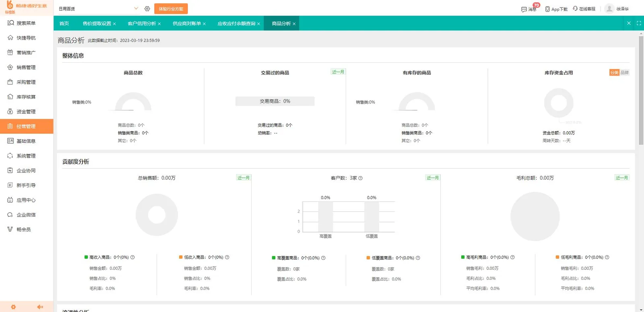Click help icon next to 高收入商品
644x312 pixels.
pos(132,257)
